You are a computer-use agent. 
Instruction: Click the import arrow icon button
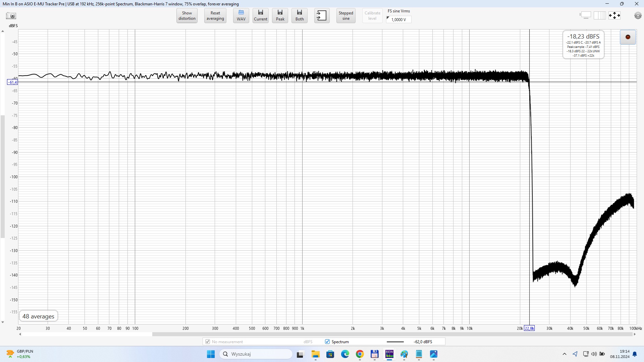[x=322, y=16]
